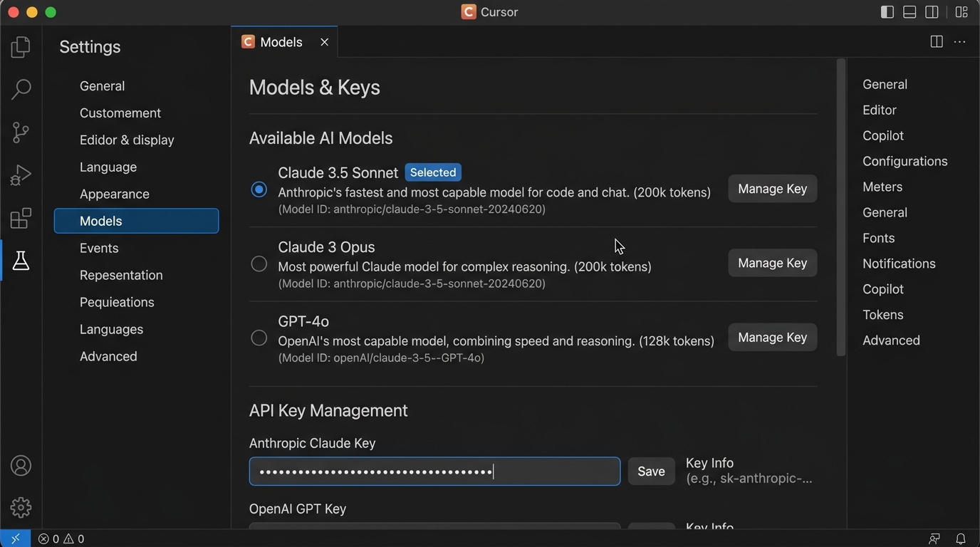Open Source Control branch icon
Screen dimensions: 980x547
click(21, 132)
